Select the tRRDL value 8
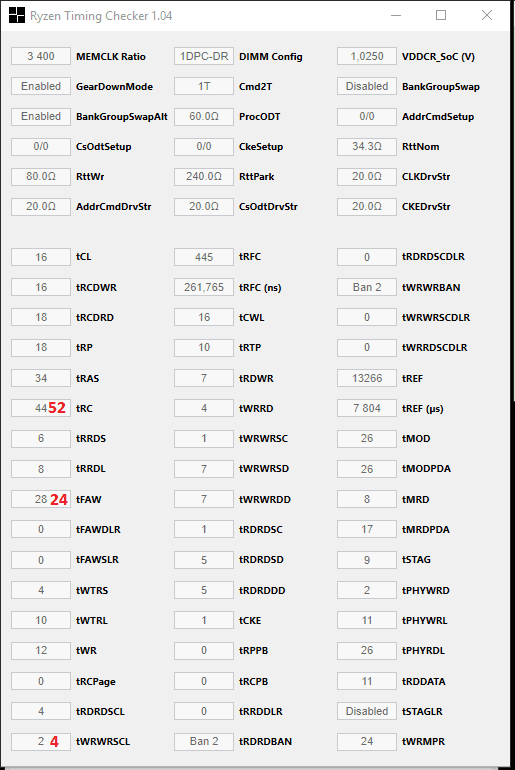The image size is (515, 770). point(41,468)
